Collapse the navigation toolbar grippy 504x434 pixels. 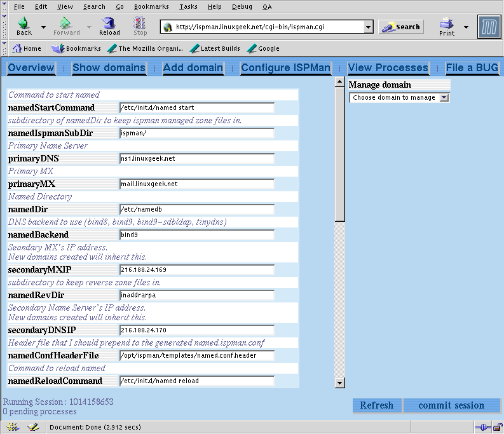[x=4, y=27]
